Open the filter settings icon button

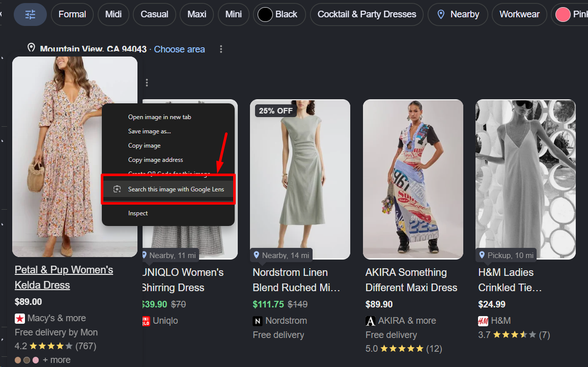coord(31,15)
